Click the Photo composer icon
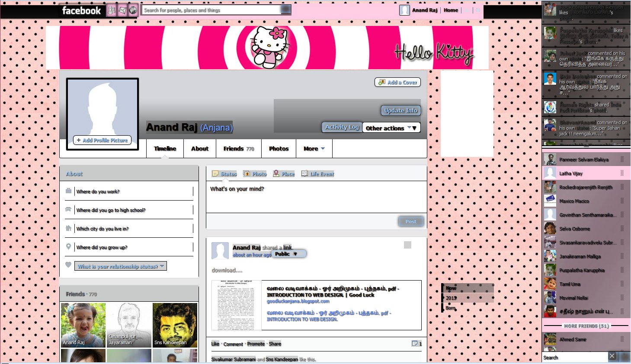631x364 pixels. tap(247, 174)
